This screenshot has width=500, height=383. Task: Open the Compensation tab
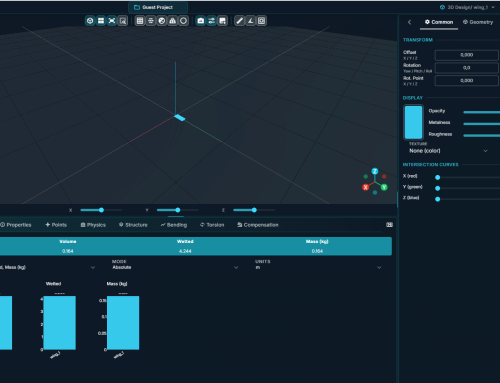[x=258, y=225]
